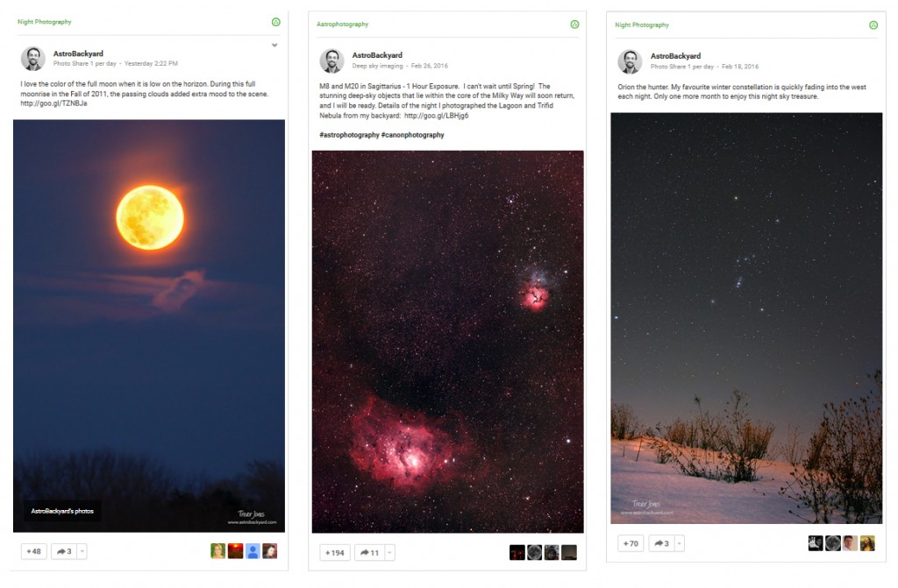The image size is (898, 588).
Task: Open AstroBackyard avatar on the moon post
Action: click(33, 59)
